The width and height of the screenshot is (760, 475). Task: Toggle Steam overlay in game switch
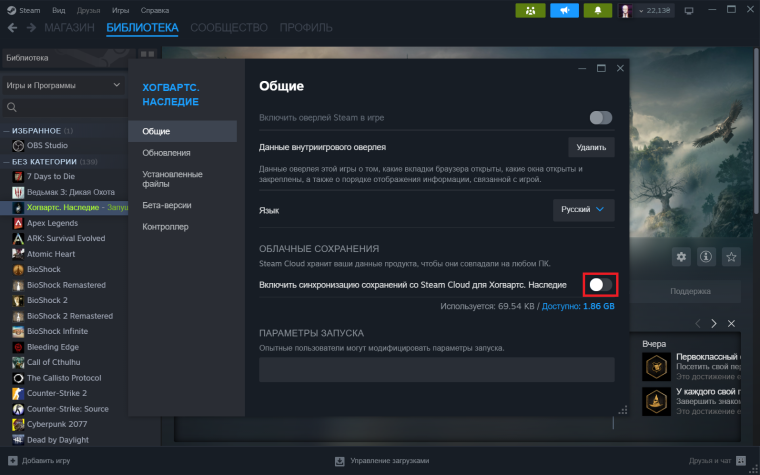coord(601,118)
